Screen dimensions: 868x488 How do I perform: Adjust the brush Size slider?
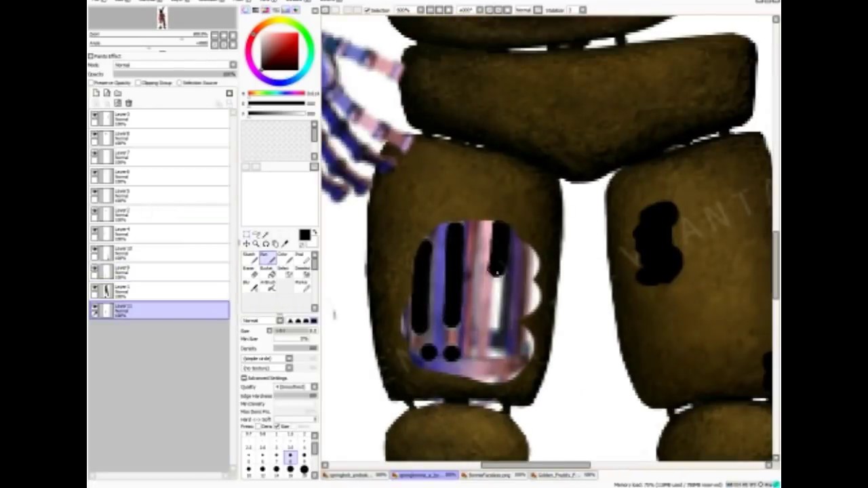pos(296,331)
